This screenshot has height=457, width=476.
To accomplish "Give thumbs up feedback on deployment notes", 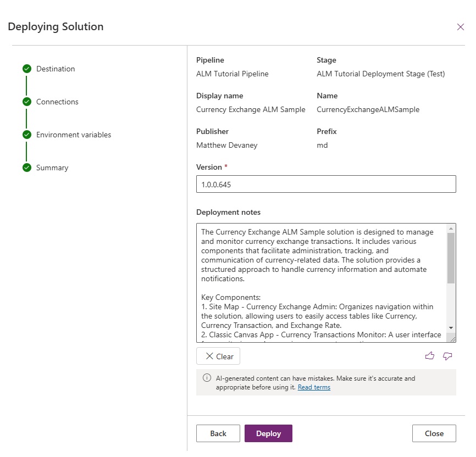I will tap(429, 356).
